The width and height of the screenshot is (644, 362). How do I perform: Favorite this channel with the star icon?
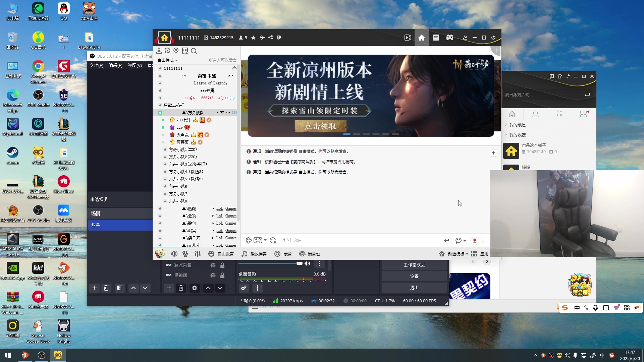253,38
